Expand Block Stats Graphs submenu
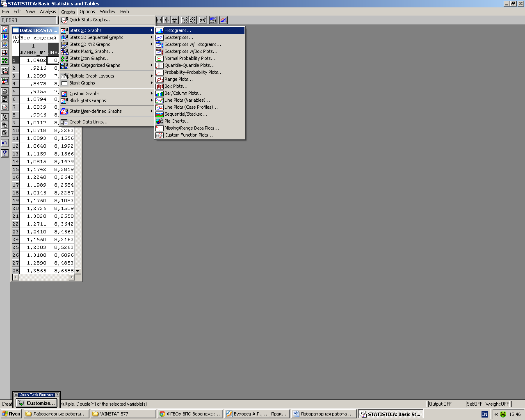Screen dimensions: 525x420 click(107, 100)
